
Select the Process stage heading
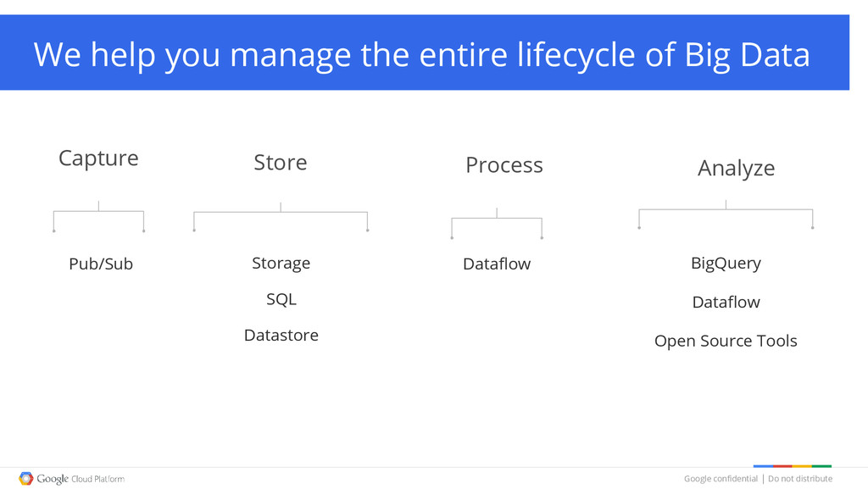(x=504, y=165)
